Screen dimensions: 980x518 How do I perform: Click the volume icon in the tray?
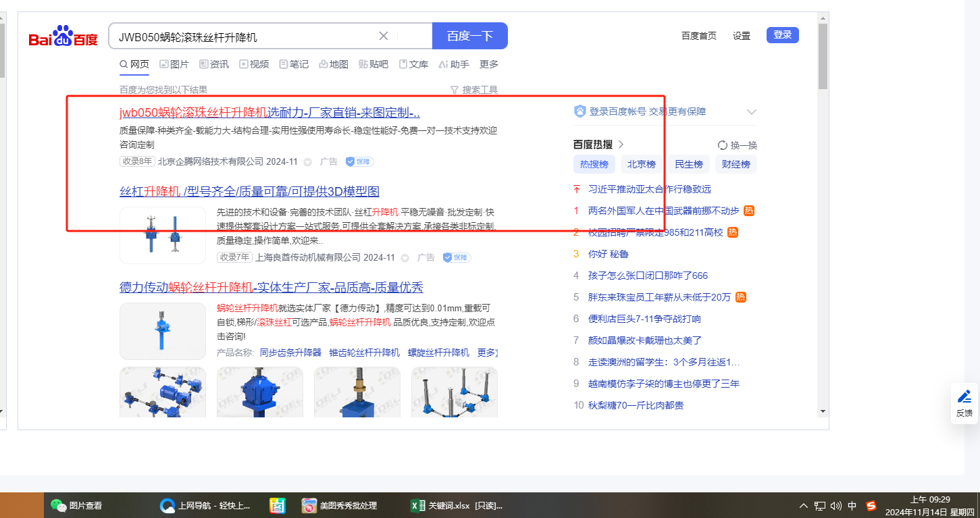click(x=836, y=506)
